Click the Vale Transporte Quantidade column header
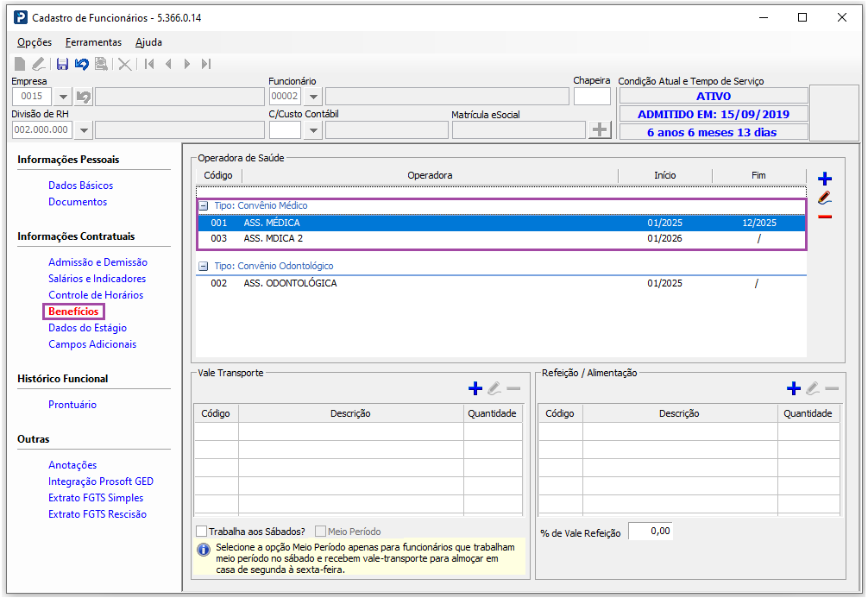The height and width of the screenshot is (598, 868). pyautogui.click(x=492, y=413)
